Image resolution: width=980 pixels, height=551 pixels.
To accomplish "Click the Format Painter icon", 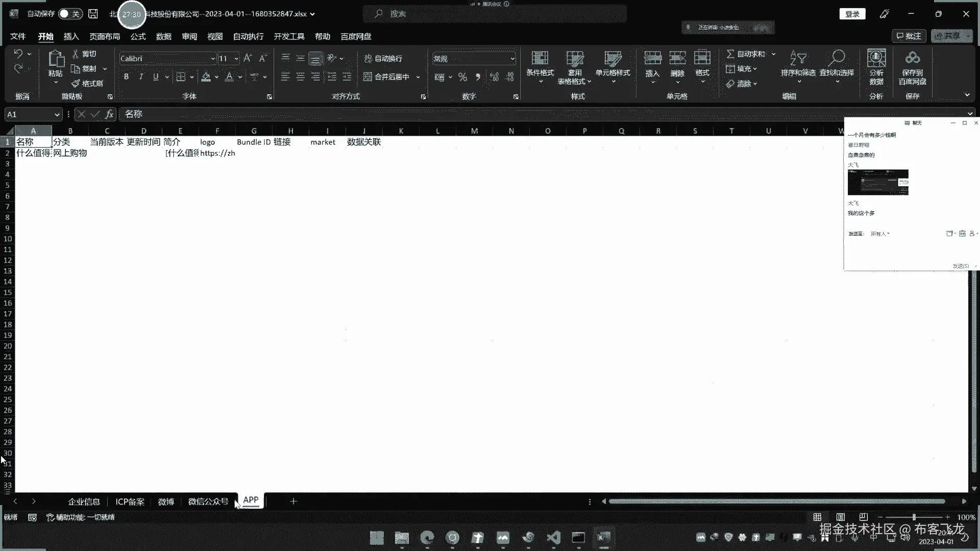I will pos(76,83).
